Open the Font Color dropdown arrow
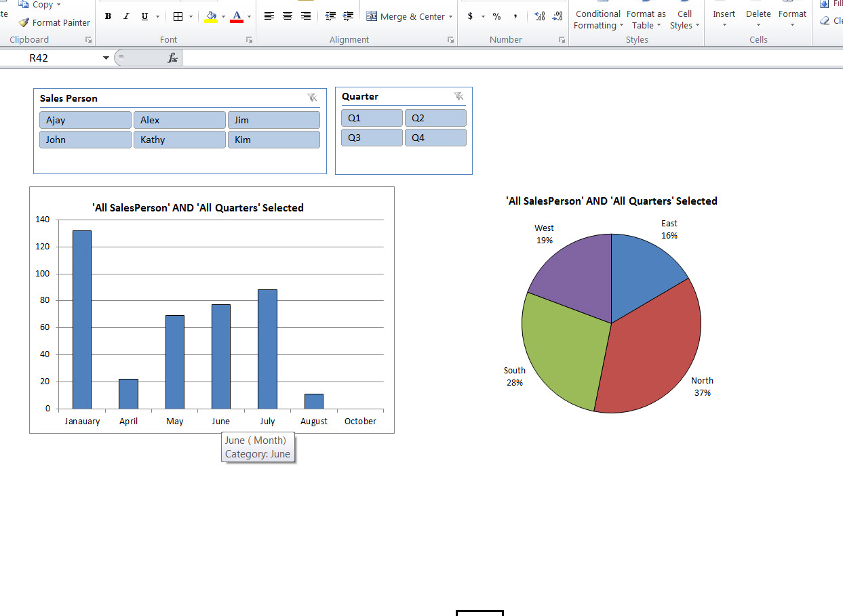Image resolution: width=843 pixels, height=616 pixels. click(248, 16)
